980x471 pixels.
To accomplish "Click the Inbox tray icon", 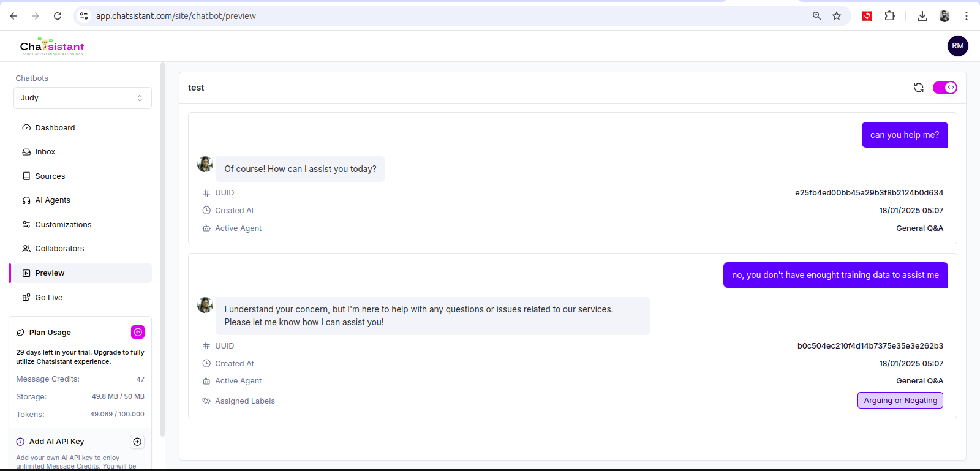I will (x=26, y=152).
